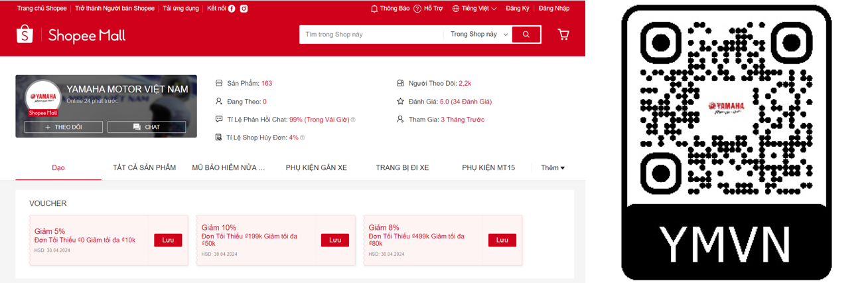The width and height of the screenshot is (868, 283).
Task: Save the Giảm 5% voucher
Action: pyautogui.click(x=168, y=240)
